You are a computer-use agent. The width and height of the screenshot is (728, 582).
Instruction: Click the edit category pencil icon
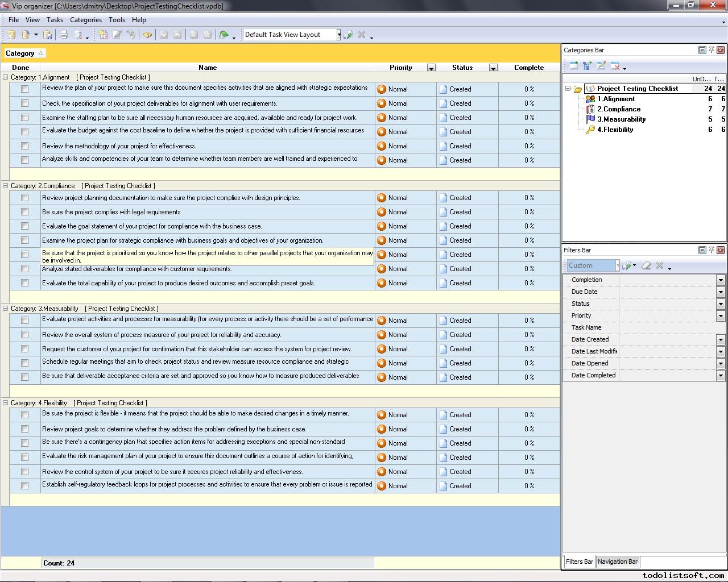601,66
